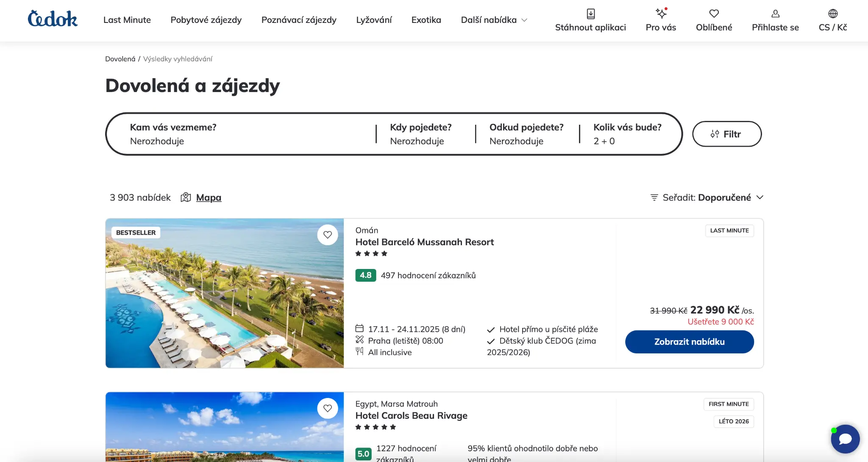
Task: Click the Pro vás sparkle icon
Action: click(660, 13)
